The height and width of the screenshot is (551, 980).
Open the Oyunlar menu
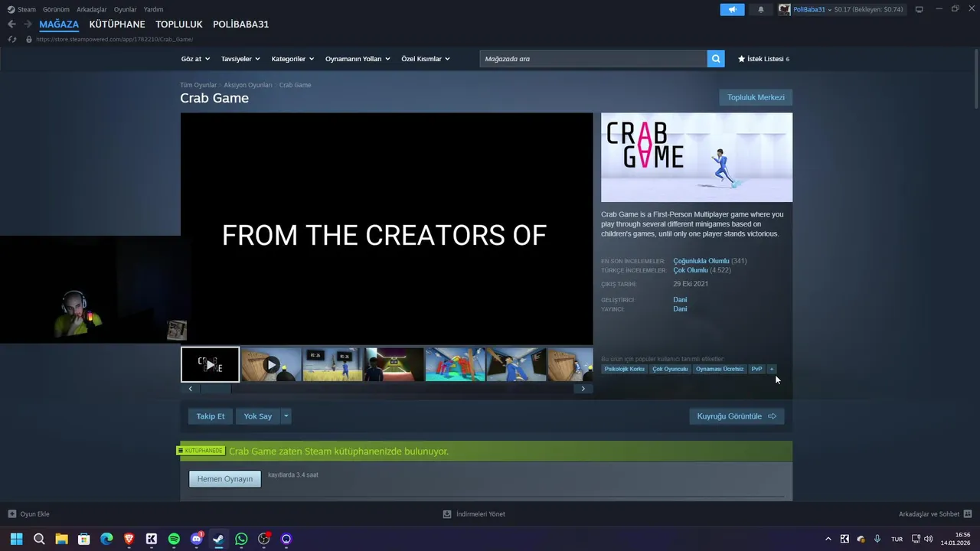(126, 9)
